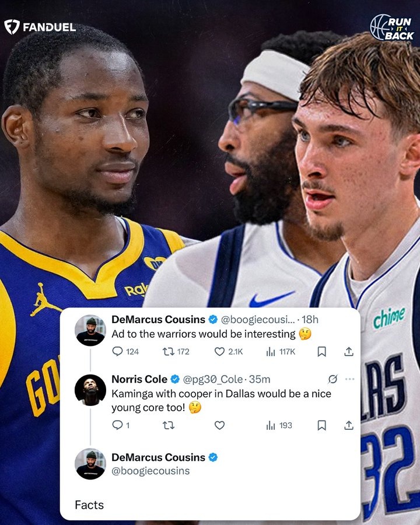The image size is (420, 525).
Task: Open Norris Cole's profile picture
Action: (x=90, y=390)
